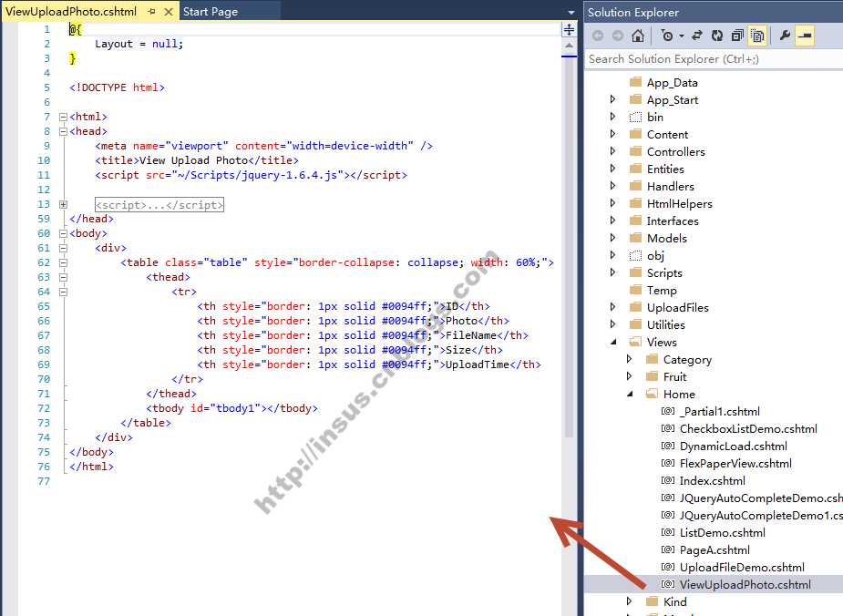843x616 pixels.
Task: Select the Temp folder
Action: point(662,291)
